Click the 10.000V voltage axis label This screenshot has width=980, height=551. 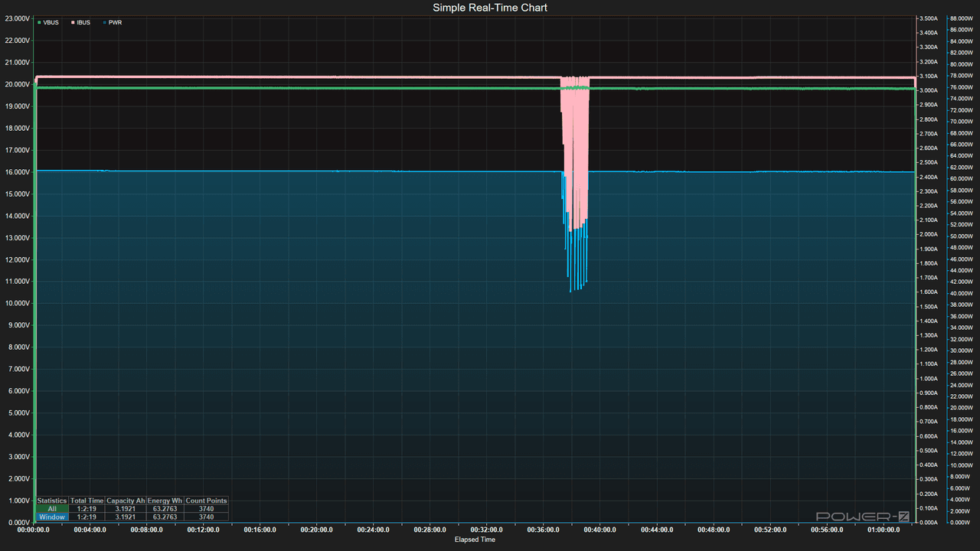(x=17, y=304)
